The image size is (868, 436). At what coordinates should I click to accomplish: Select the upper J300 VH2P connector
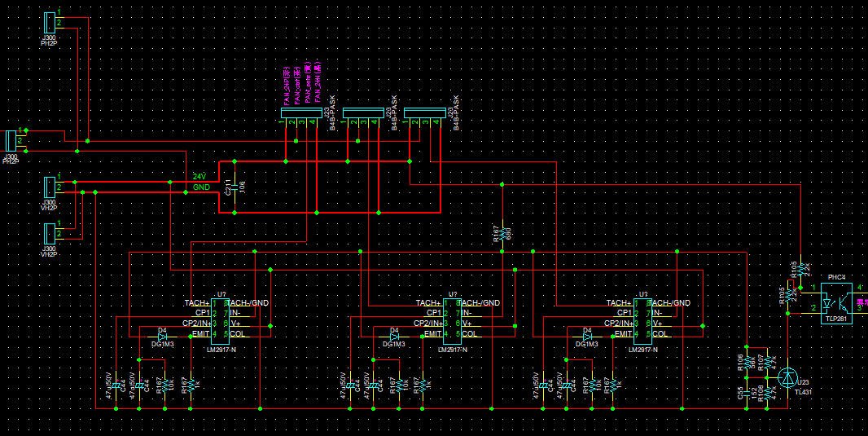pyautogui.click(x=50, y=187)
